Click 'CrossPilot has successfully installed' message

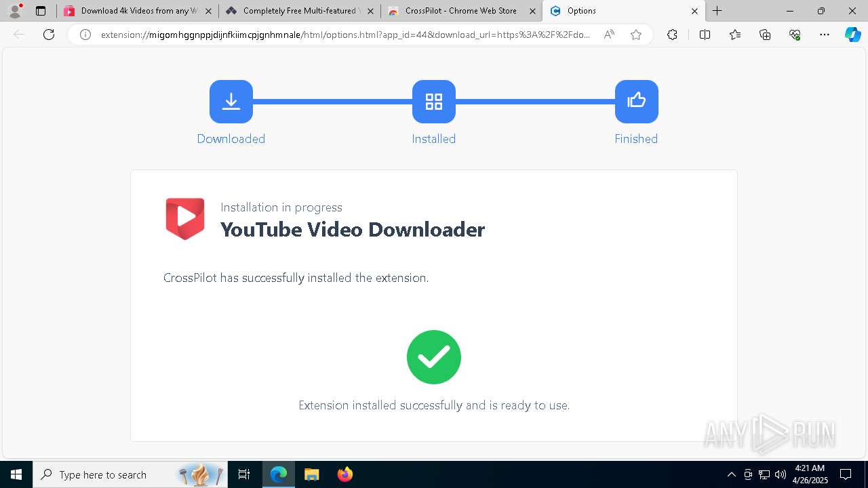[x=296, y=278]
